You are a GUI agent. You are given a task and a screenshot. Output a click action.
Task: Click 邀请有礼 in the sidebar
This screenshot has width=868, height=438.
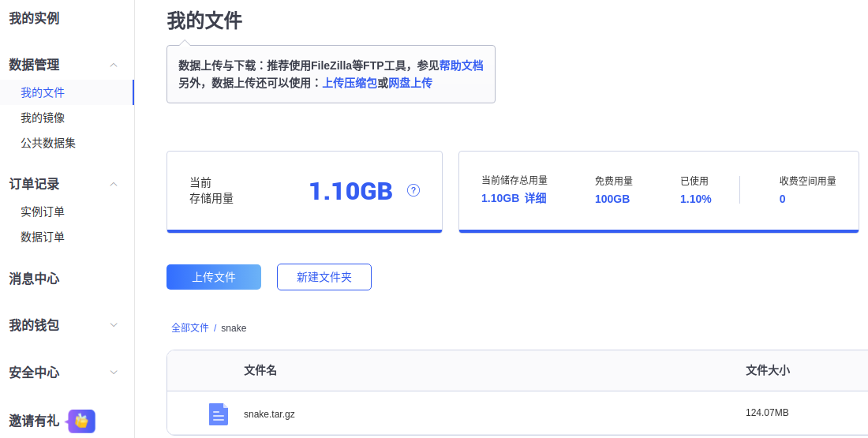point(34,421)
